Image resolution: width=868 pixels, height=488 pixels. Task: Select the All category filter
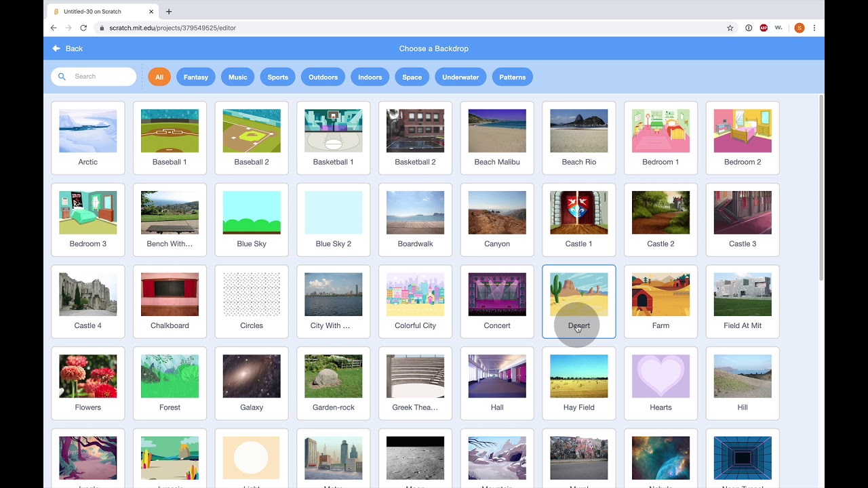pyautogui.click(x=159, y=77)
